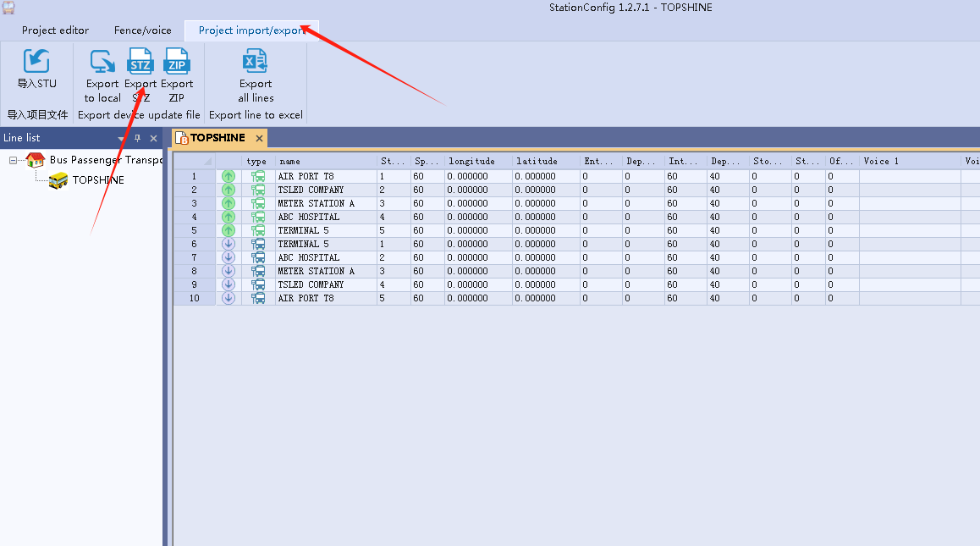Click the Export to local icon
The height and width of the screenshot is (546, 980).
[x=102, y=62]
